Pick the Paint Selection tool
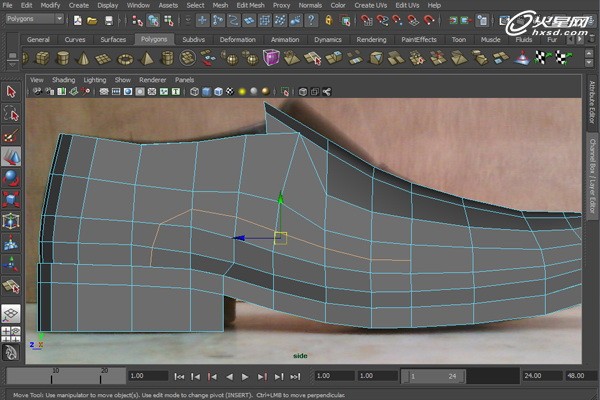 11,136
